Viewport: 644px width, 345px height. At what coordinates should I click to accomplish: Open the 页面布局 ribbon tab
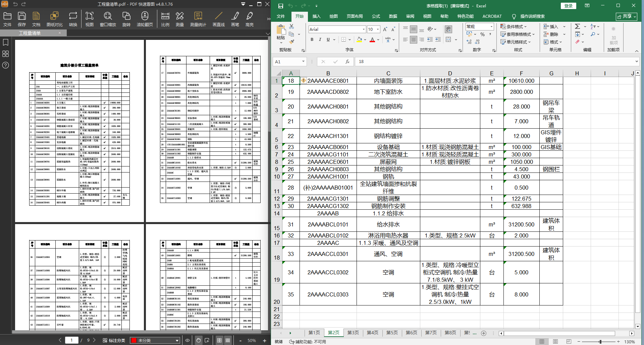(355, 16)
